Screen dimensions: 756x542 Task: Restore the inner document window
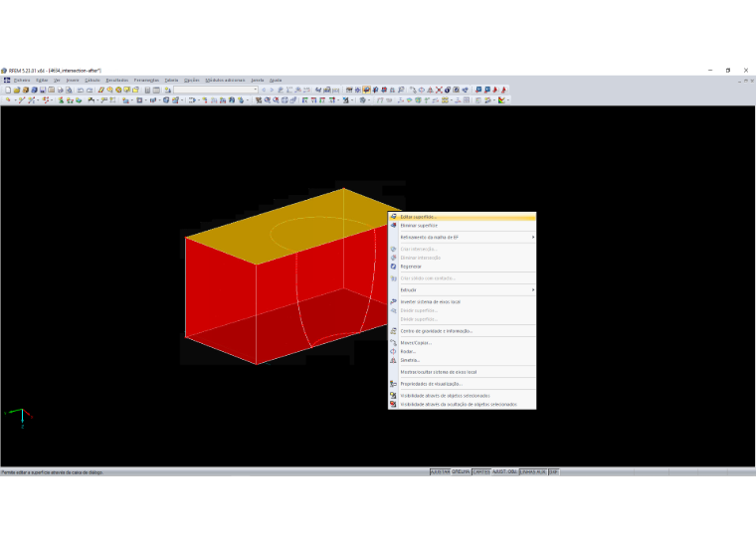pos(746,81)
